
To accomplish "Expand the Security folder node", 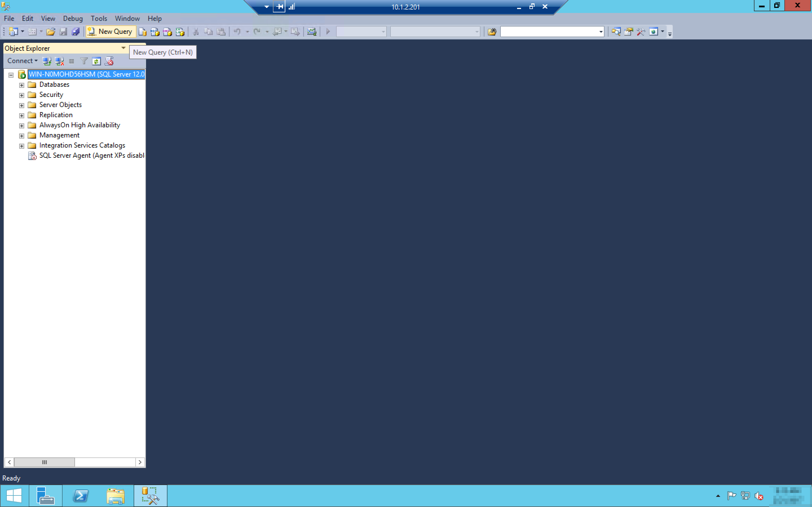I will [21, 95].
